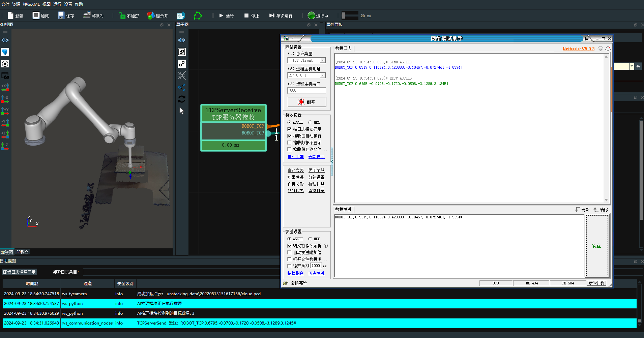Toggle the eye icon in 算子图 sidebar
The height and width of the screenshot is (338, 644).
click(182, 40)
